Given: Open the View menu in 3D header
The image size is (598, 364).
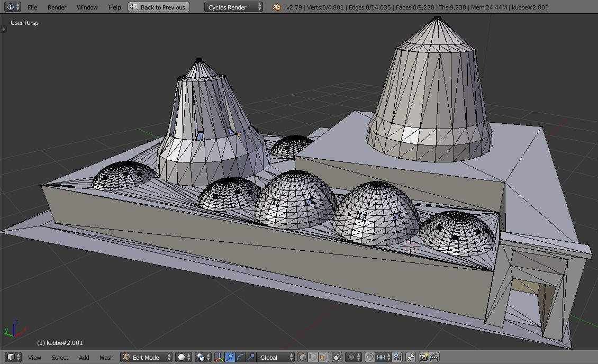Looking at the screenshot, I should pyautogui.click(x=34, y=358).
